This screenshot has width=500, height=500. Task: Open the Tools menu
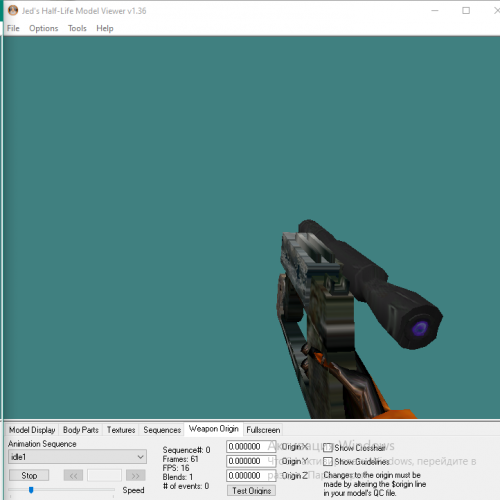click(x=77, y=28)
